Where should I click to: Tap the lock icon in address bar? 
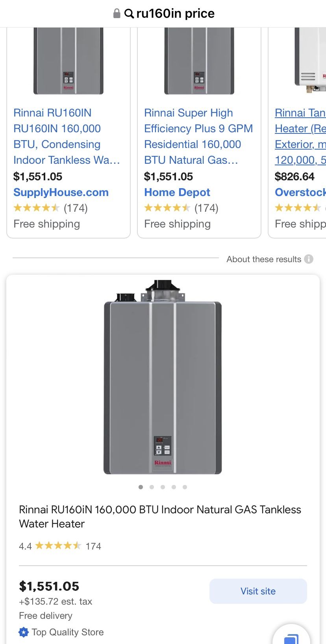point(117,14)
